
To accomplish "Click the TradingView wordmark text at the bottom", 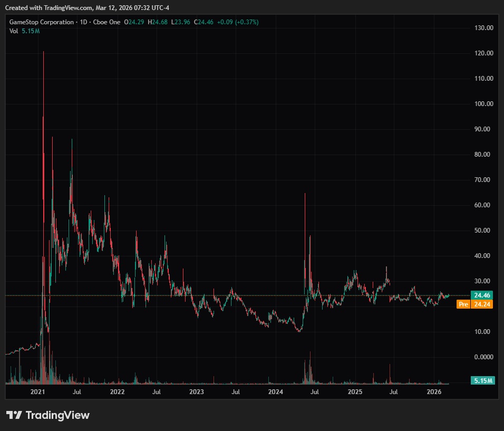I will [x=57, y=415].
